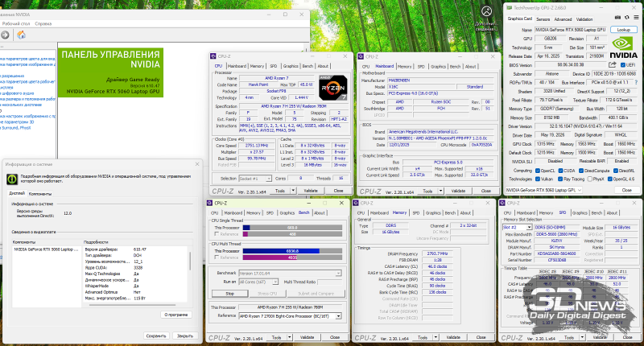This screenshot has width=644, height=346.
Task: Click horizontal scrollbar under system info details
Action: (x=132, y=305)
